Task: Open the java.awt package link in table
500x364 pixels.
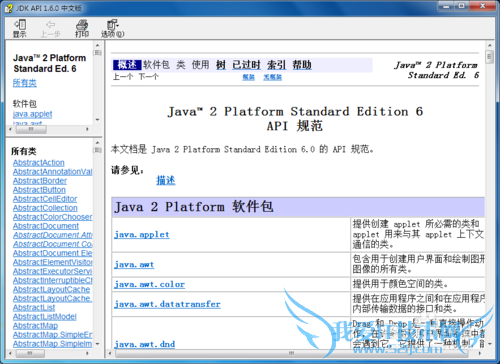Action: [134, 265]
